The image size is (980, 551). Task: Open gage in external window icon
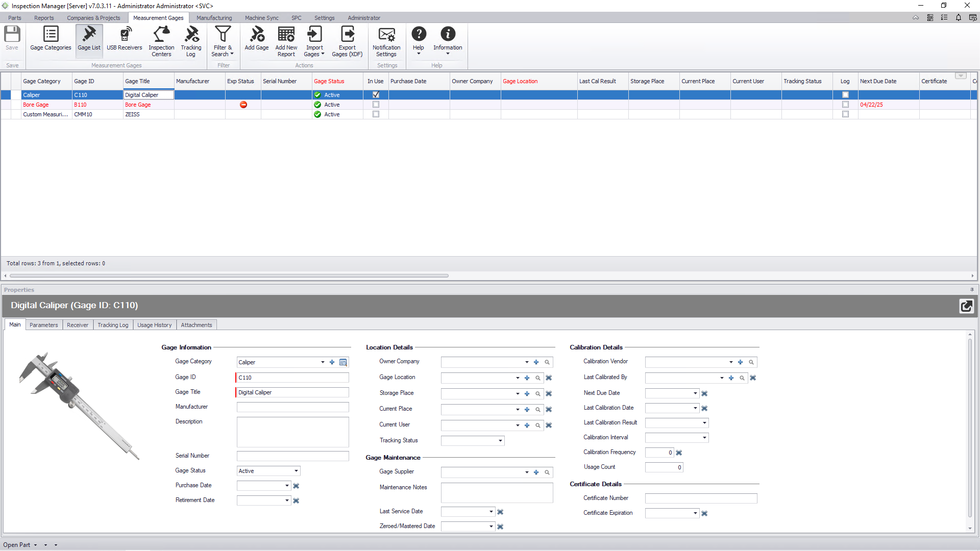pyautogui.click(x=966, y=306)
